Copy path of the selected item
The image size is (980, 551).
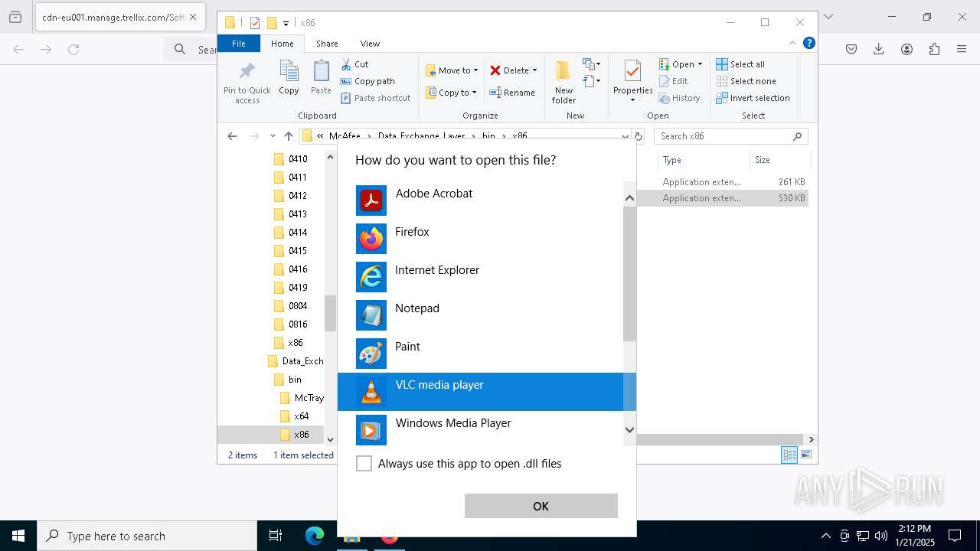tap(367, 81)
